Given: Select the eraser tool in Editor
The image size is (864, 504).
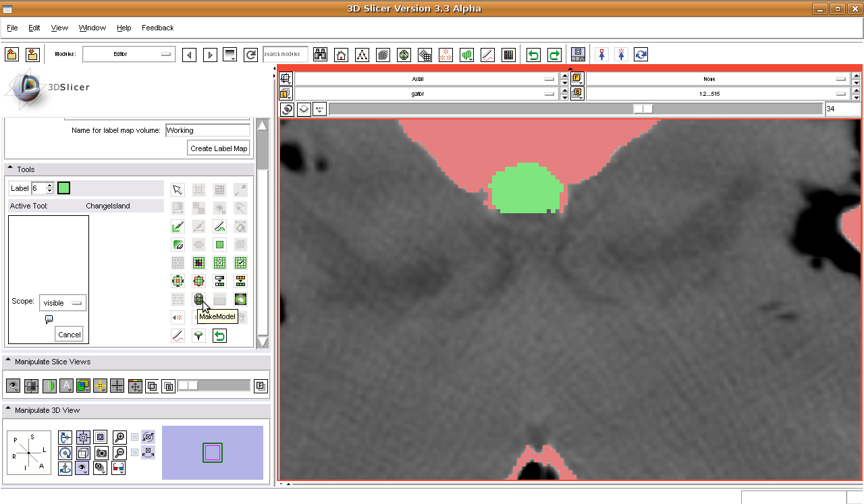Looking at the screenshot, I should pos(178,244).
